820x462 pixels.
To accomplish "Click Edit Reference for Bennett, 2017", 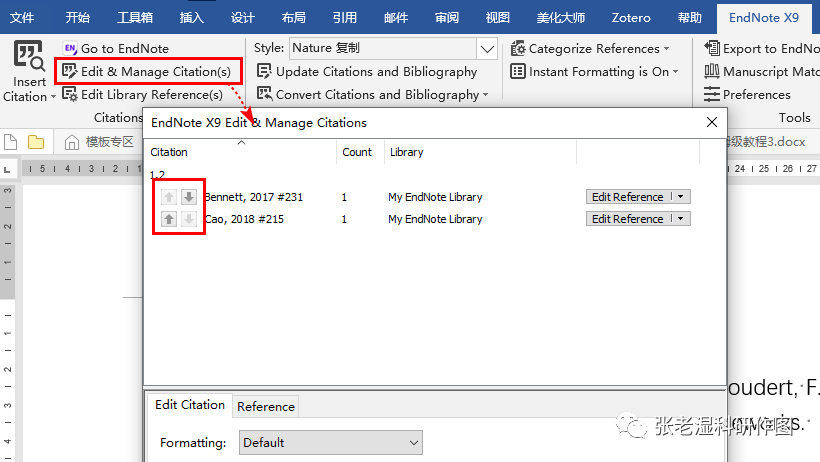I will [x=628, y=197].
